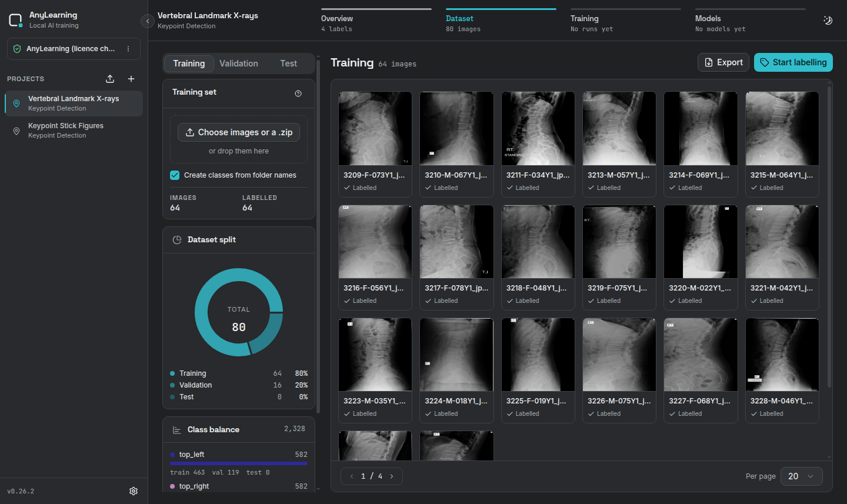The height and width of the screenshot is (504, 847).
Task: Open image 3210-M-067Y1 thumbnail
Action: click(456, 128)
